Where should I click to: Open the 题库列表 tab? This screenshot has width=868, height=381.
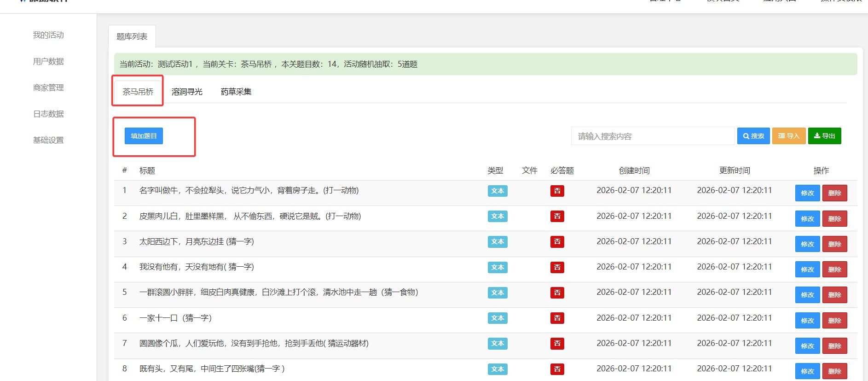132,36
